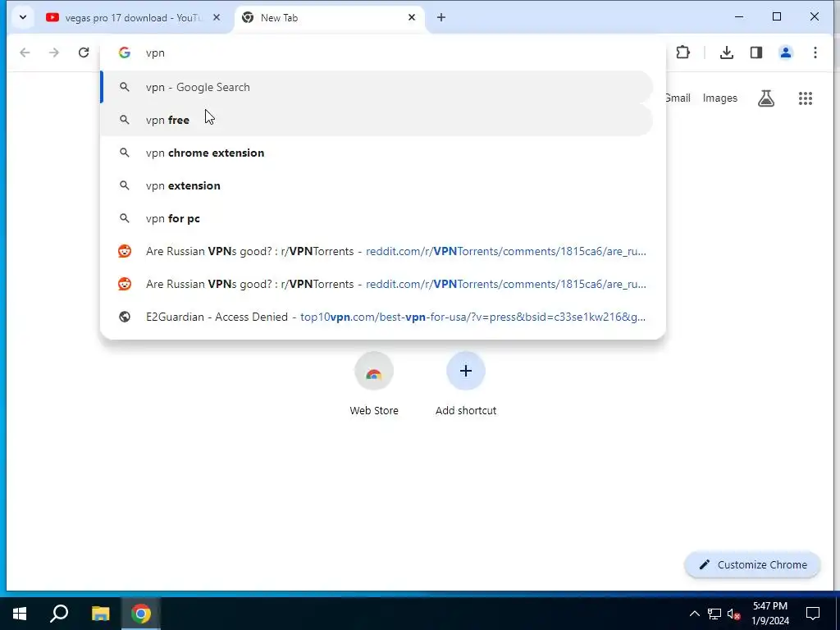840x630 pixels.
Task: Open the Web Store shortcut
Action: (x=374, y=384)
